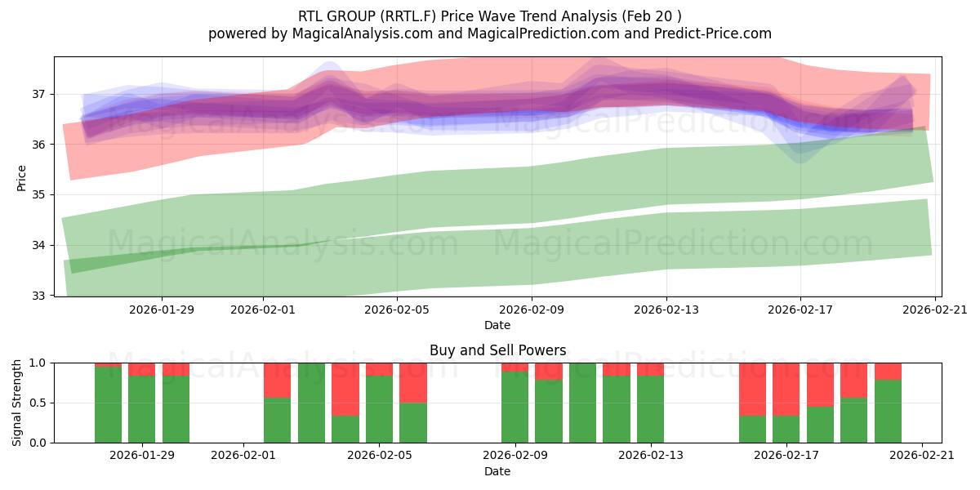
Task: Click the 2026-02-09 date tick of the price chart
Action: (x=532, y=310)
